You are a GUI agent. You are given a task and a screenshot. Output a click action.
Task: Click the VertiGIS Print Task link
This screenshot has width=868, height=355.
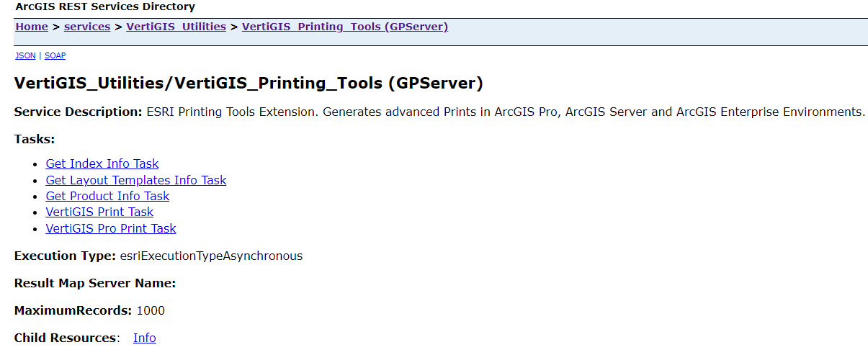pos(99,212)
